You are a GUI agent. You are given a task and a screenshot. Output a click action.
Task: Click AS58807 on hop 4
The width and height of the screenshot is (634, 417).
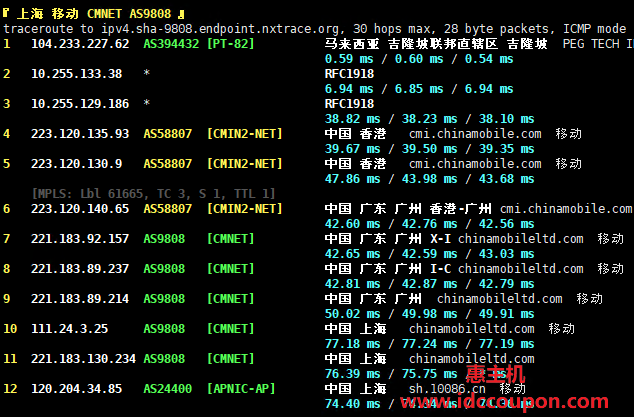tap(167, 133)
